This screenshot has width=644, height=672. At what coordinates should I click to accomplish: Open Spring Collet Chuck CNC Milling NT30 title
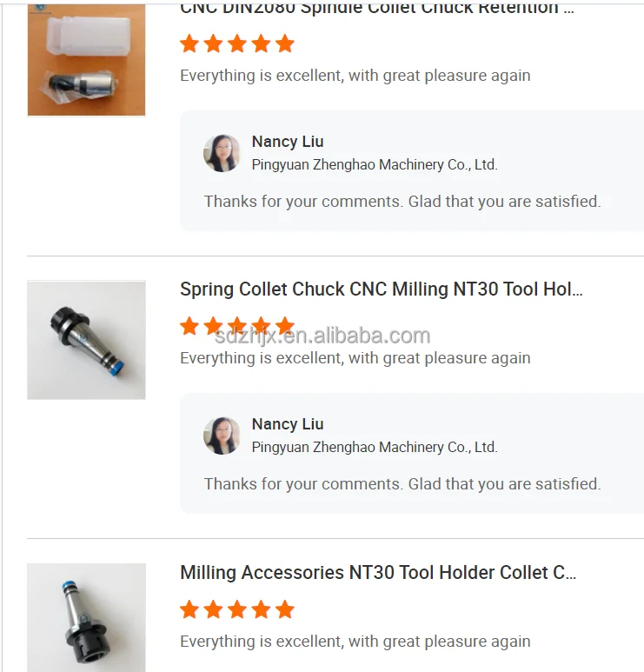pos(382,289)
